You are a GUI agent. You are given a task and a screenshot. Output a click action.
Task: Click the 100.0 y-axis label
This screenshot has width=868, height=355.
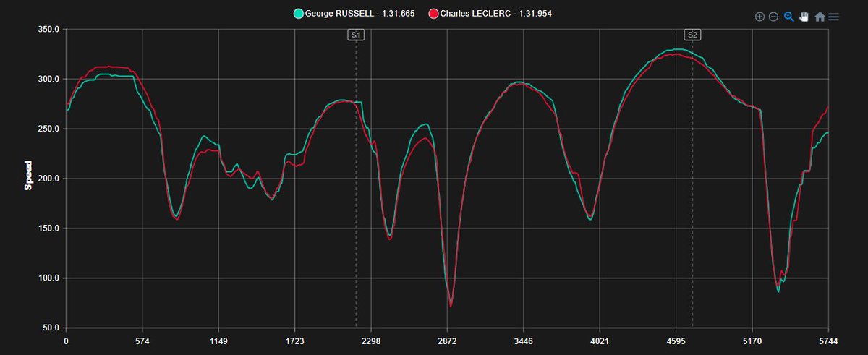tap(47, 278)
